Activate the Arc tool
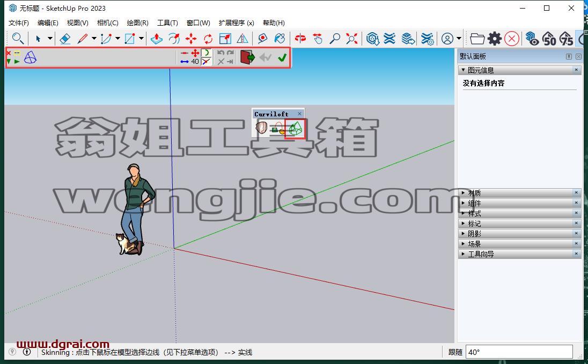Screen dimensions: 588x364 [107, 38]
